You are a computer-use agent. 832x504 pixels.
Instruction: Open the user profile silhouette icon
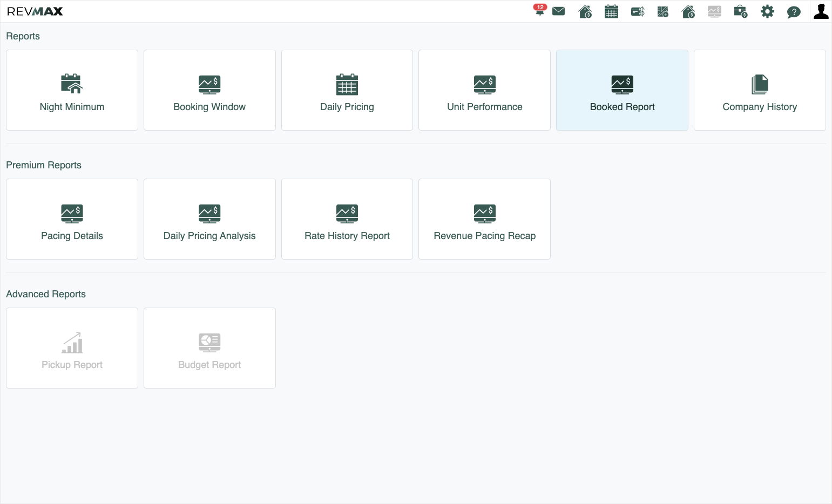[821, 11]
